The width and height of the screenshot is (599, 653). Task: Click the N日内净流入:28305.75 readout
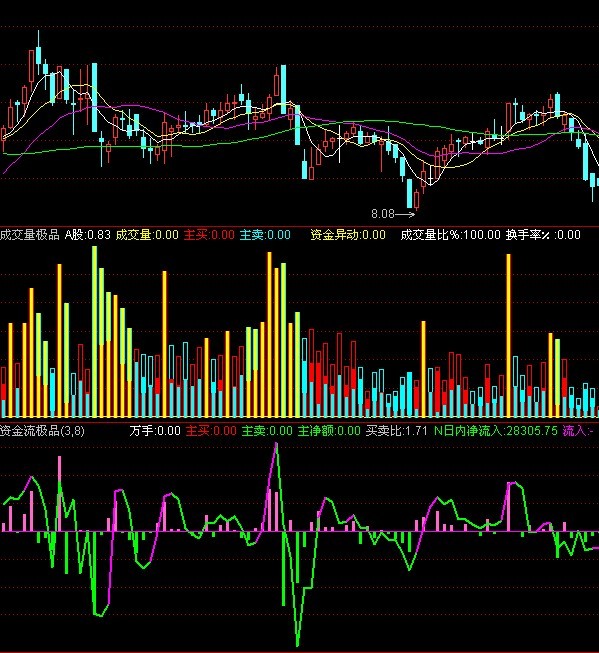click(496, 431)
